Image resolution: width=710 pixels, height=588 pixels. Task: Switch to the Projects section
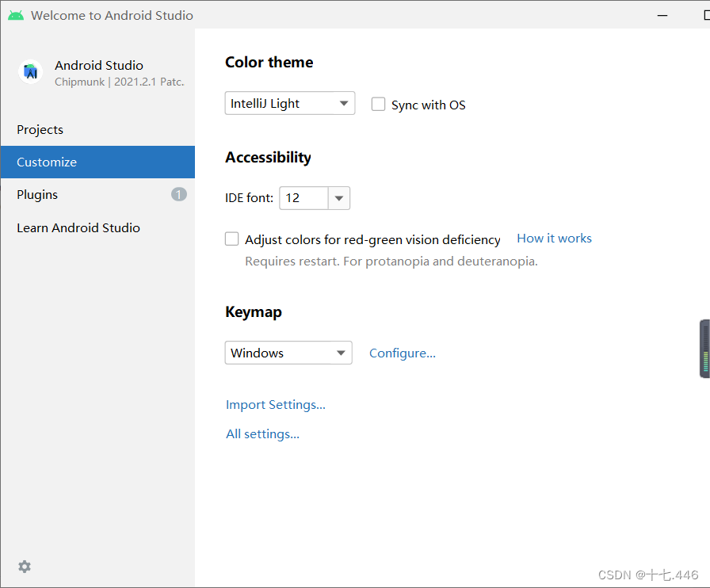pyautogui.click(x=40, y=129)
